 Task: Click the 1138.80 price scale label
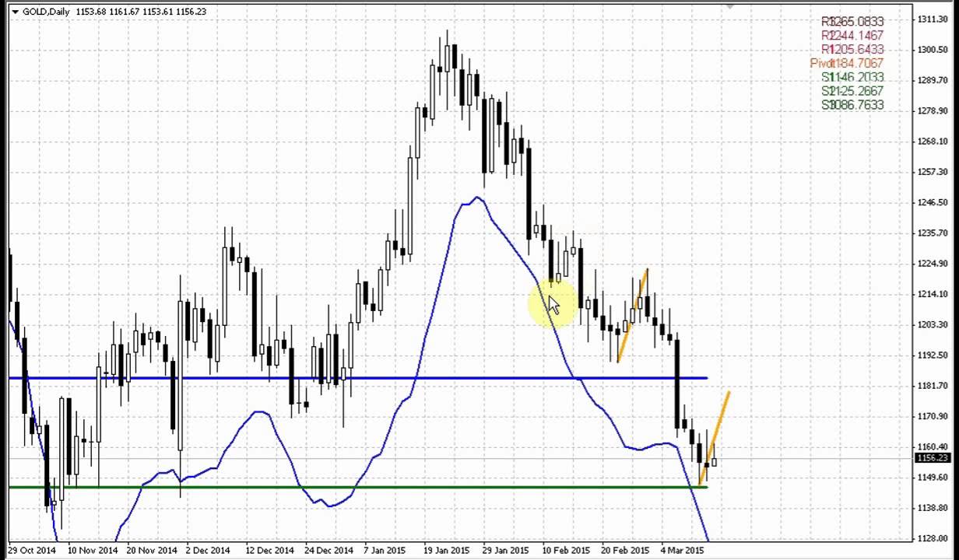click(933, 508)
